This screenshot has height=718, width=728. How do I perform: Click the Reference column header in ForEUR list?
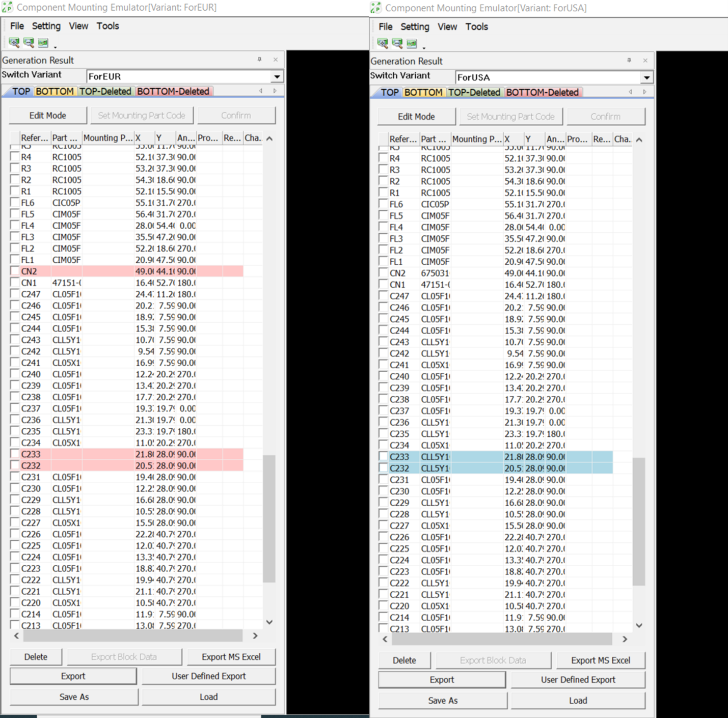[34, 138]
